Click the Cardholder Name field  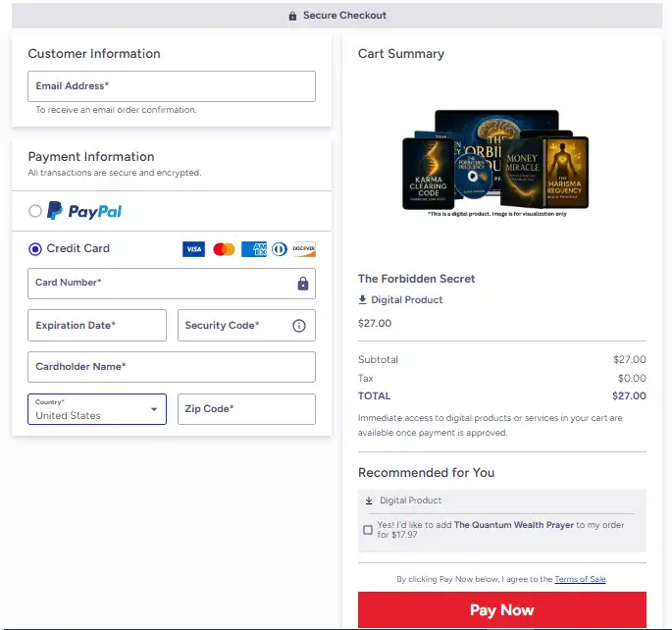pyautogui.click(x=172, y=367)
